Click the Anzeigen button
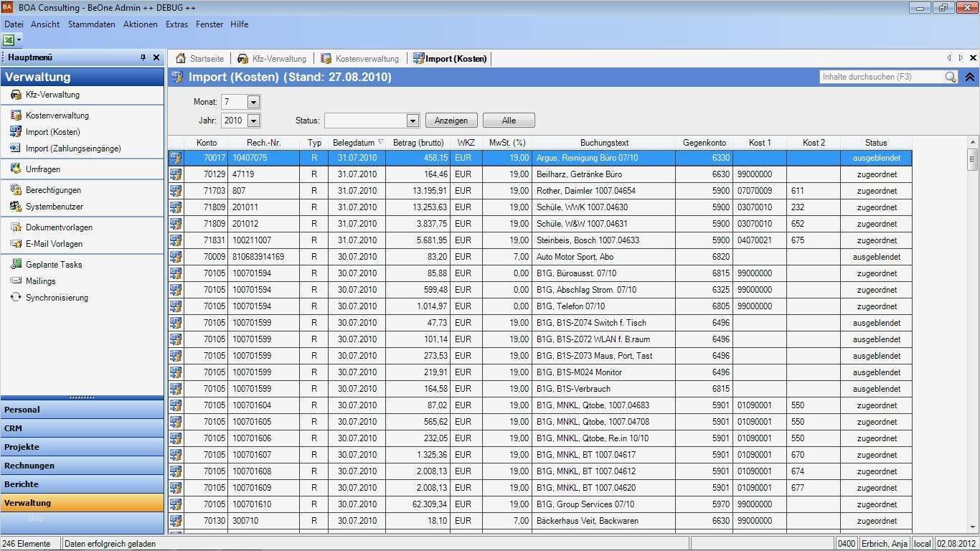This screenshot has width=980, height=551. (x=451, y=120)
